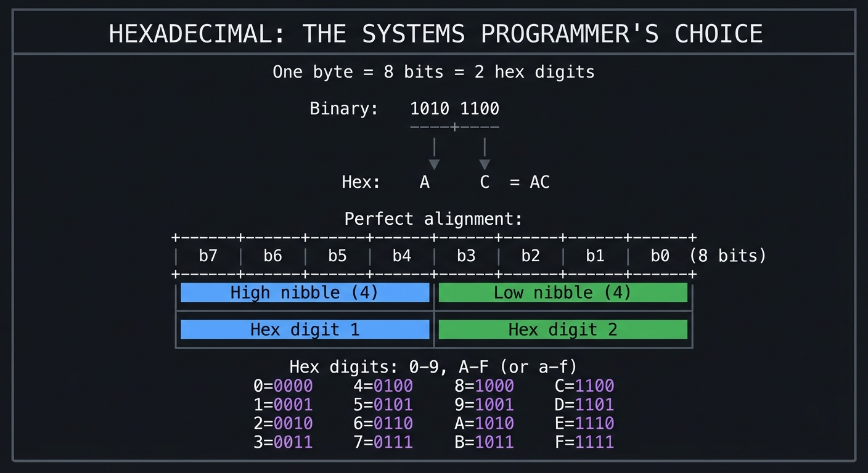The image size is (868, 473).
Task: Click the green Low nibble (4) bar
Action: click(562, 293)
